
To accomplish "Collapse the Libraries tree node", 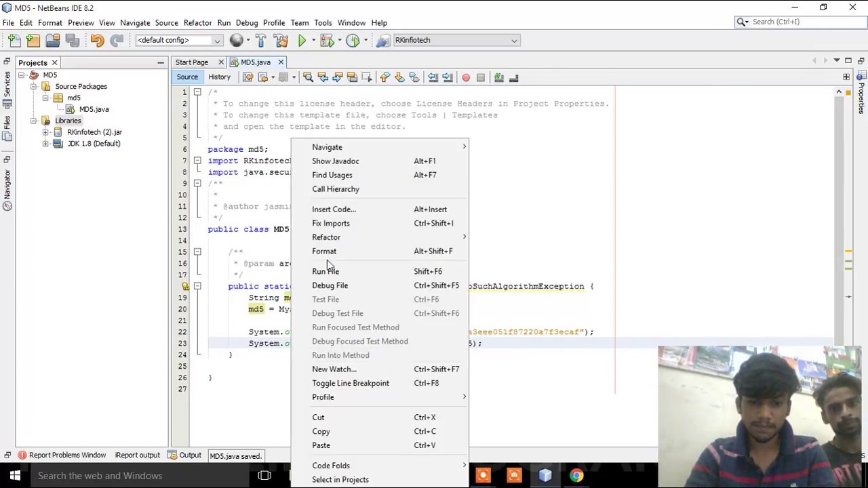I will [33, 121].
